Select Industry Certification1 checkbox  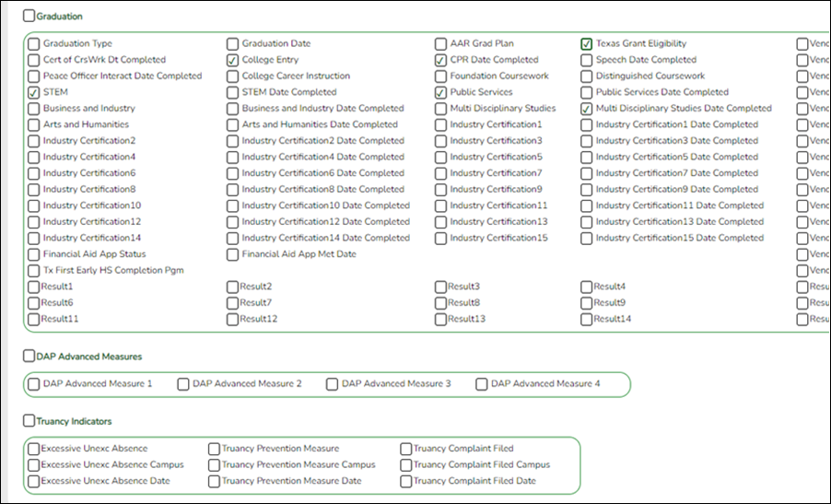[x=441, y=125]
